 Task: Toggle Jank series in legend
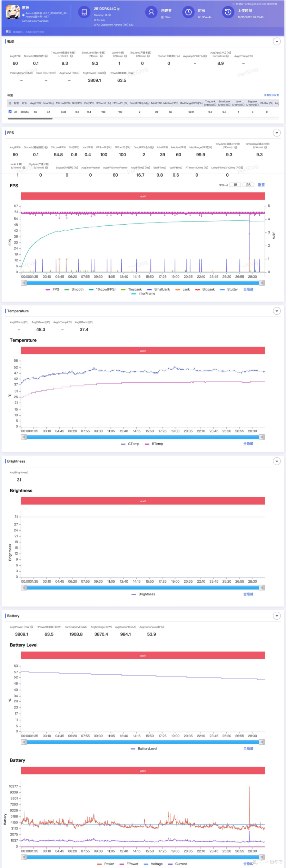(182, 289)
